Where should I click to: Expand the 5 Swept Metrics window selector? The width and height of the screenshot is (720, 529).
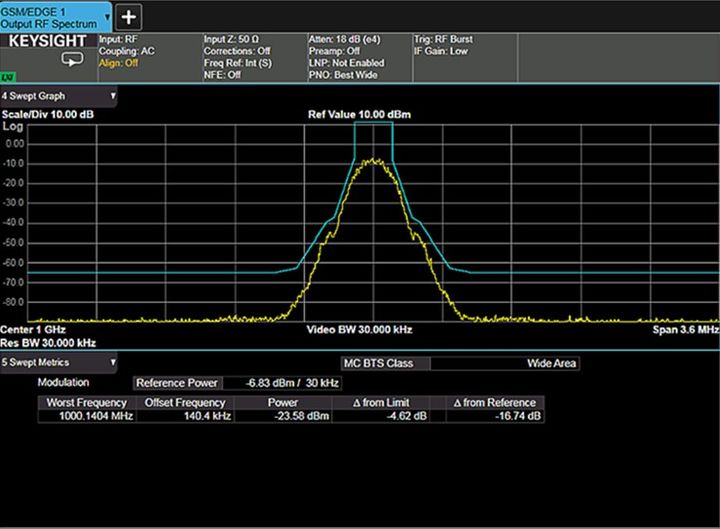(x=113, y=362)
